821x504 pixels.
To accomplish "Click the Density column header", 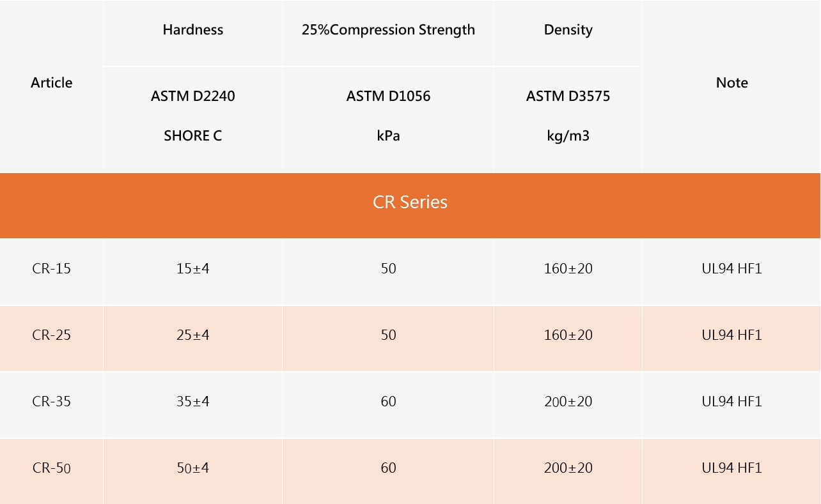I will (568, 30).
